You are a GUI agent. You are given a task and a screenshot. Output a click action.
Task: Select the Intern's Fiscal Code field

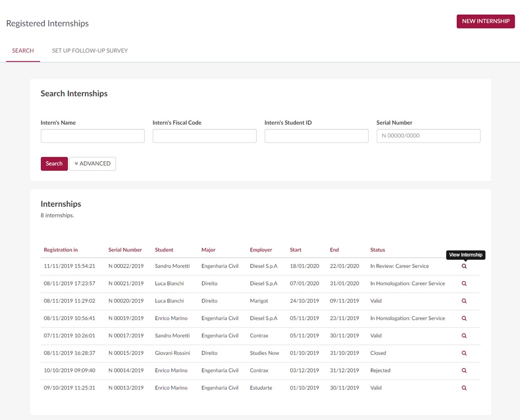pyautogui.click(x=204, y=136)
